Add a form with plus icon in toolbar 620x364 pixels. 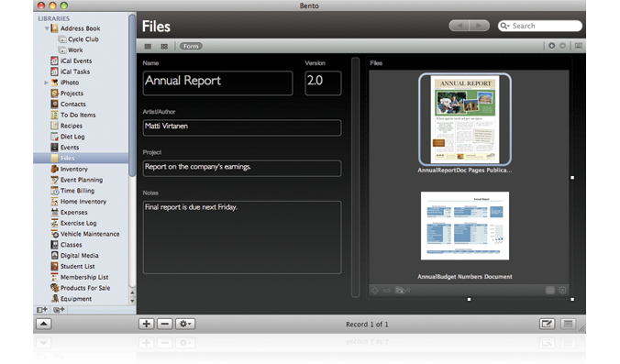pos(551,46)
